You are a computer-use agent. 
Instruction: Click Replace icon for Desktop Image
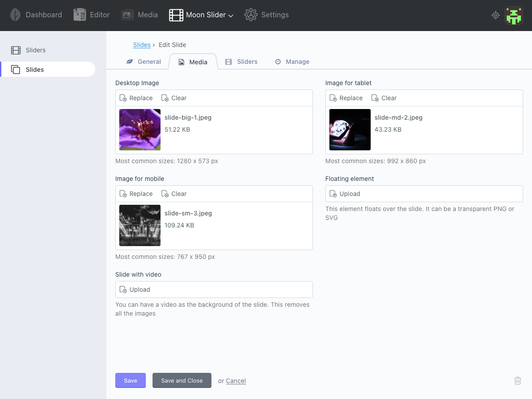(x=123, y=98)
